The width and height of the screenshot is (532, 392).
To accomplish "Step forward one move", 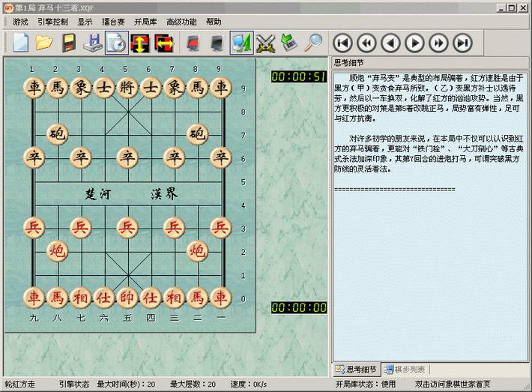I will tap(414, 42).
